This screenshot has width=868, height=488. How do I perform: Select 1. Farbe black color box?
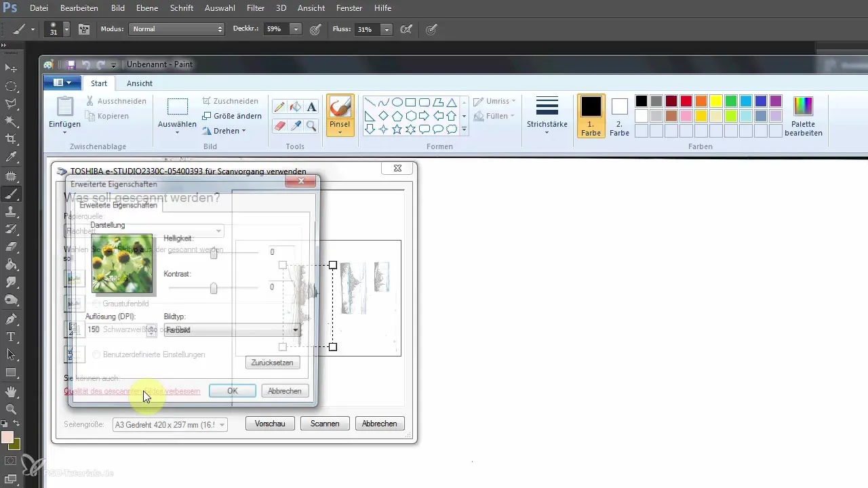[591, 116]
